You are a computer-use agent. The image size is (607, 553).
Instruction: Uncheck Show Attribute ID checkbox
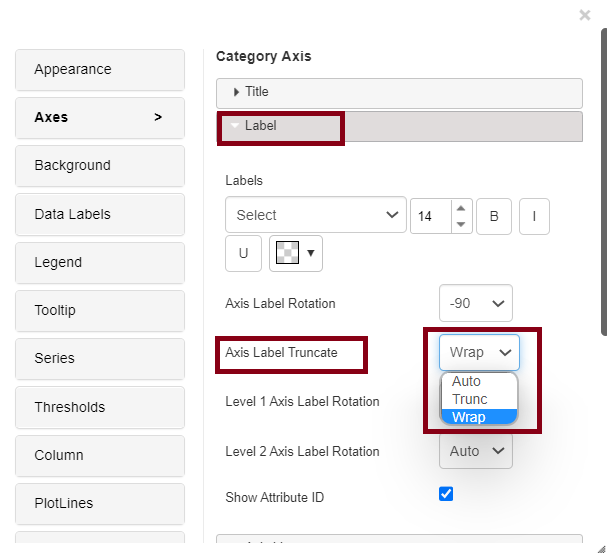[446, 494]
